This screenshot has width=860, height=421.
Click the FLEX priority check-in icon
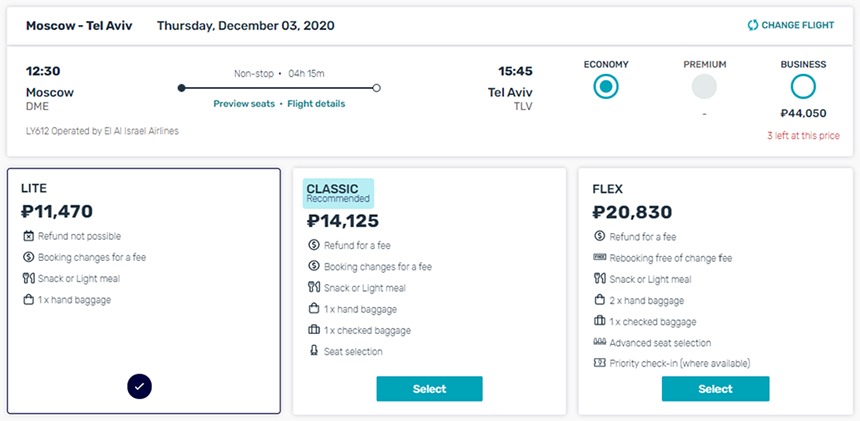(x=599, y=363)
